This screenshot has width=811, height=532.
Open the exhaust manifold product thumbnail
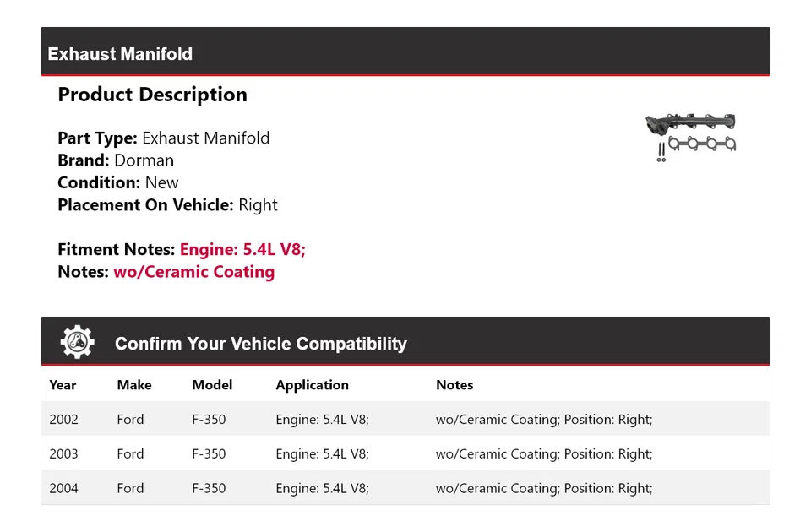point(690,136)
